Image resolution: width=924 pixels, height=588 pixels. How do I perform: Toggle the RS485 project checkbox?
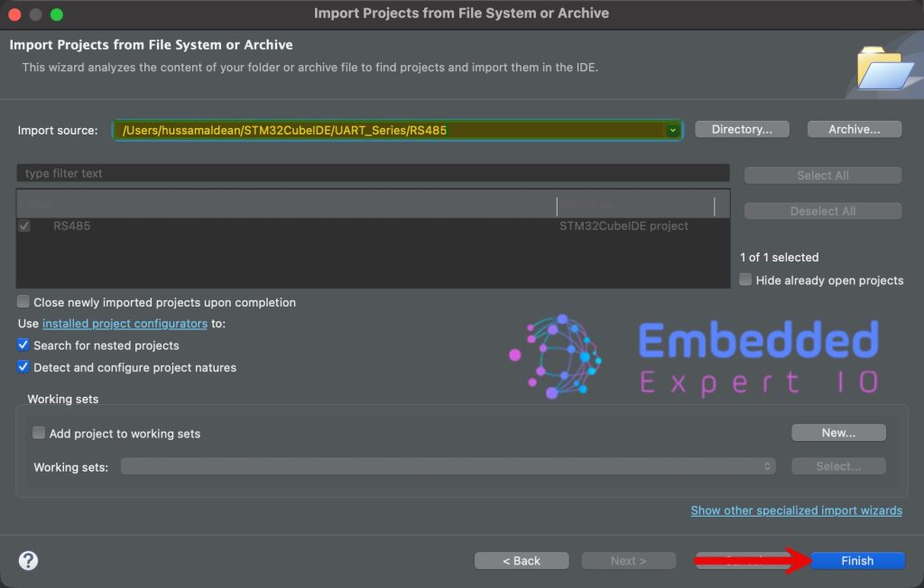[x=24, y=226]
